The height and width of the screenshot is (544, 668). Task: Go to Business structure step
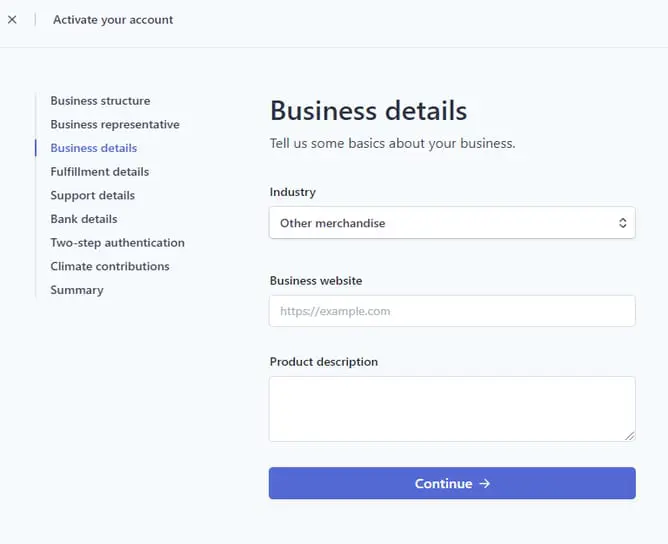100,101
